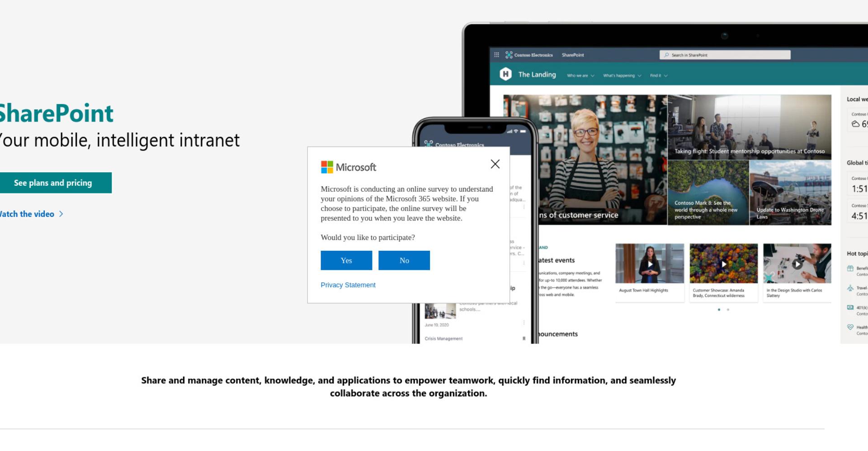Image resolution: width=868 pixels, height=451 pixels.
Task: Select the second carousel page dot
Action: (728, 310)
